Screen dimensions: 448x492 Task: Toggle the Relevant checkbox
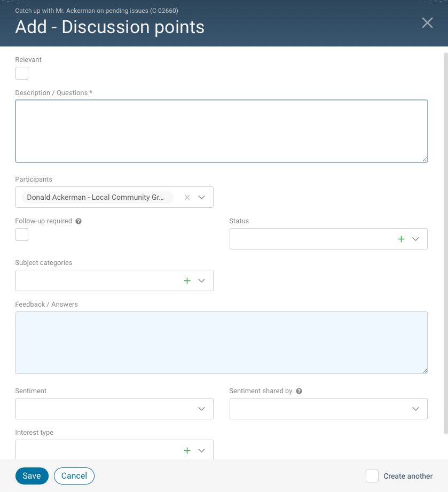tap(22, 73)
